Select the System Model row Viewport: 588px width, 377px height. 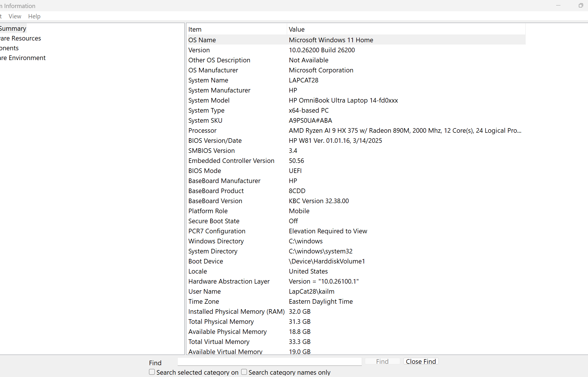pyautogui.click(x=357, y=100)
